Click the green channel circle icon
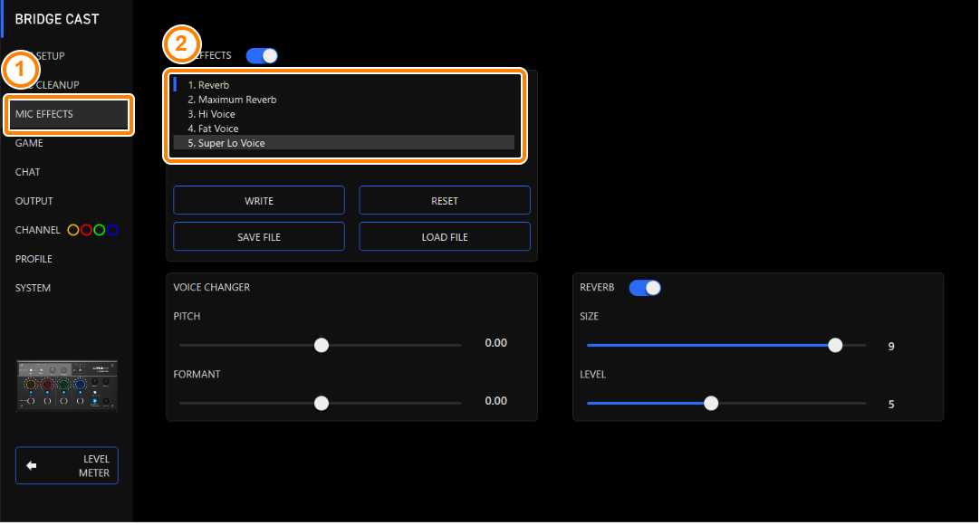Screen dimensions: 980x525 tap(100, 230)
